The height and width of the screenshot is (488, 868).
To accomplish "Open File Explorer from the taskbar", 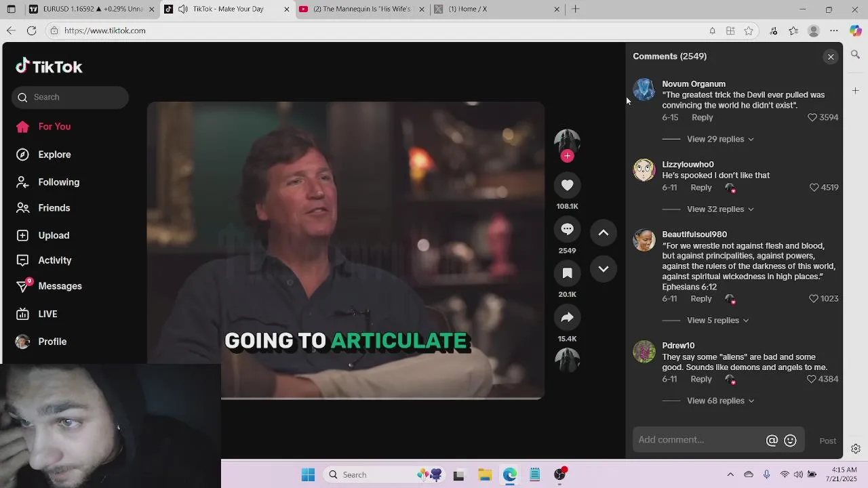I will (484, 474).
